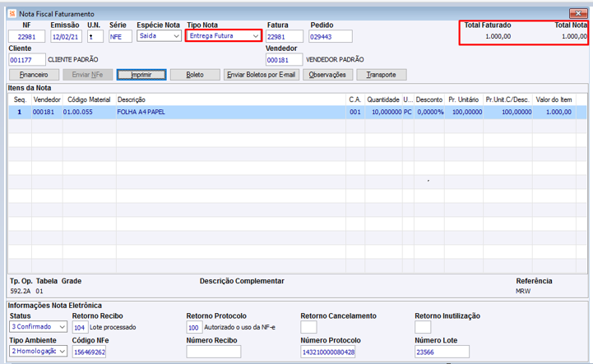Click the VENDEDOR PADRÃO name text
Viewport: 593px width, 364px height.
click(335, 60)
